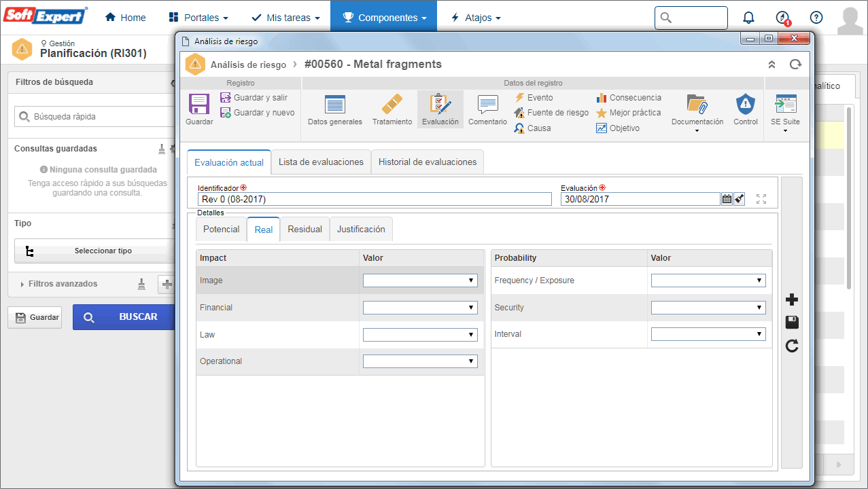Open the notifications bell icon
Image resolution: width=868 pixels, height=489 pixels.
point(748,18)
